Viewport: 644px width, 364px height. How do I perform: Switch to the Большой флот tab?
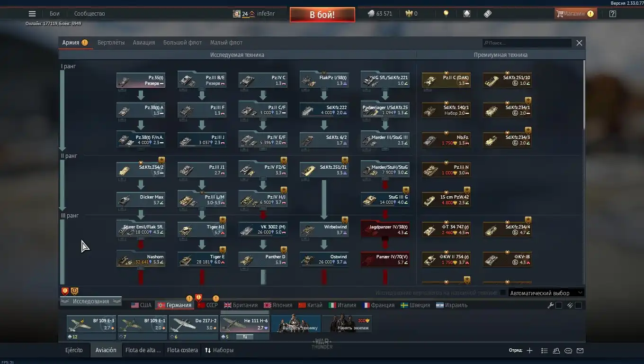[182, 43]
